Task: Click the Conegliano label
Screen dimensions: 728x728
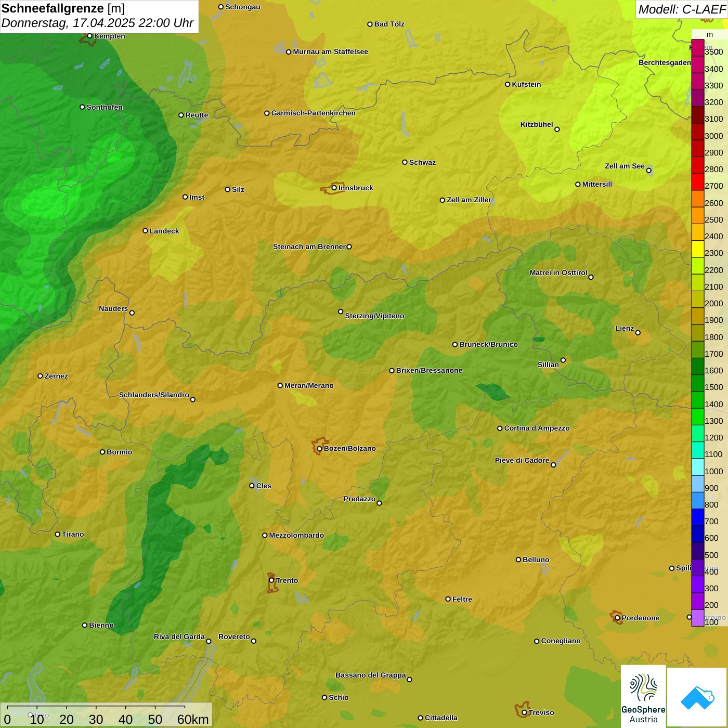Action: (x=561, y=641)
